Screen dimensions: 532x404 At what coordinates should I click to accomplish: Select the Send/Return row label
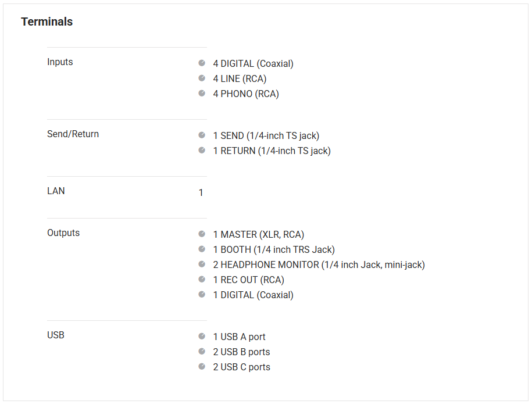[x=73, y=134]
